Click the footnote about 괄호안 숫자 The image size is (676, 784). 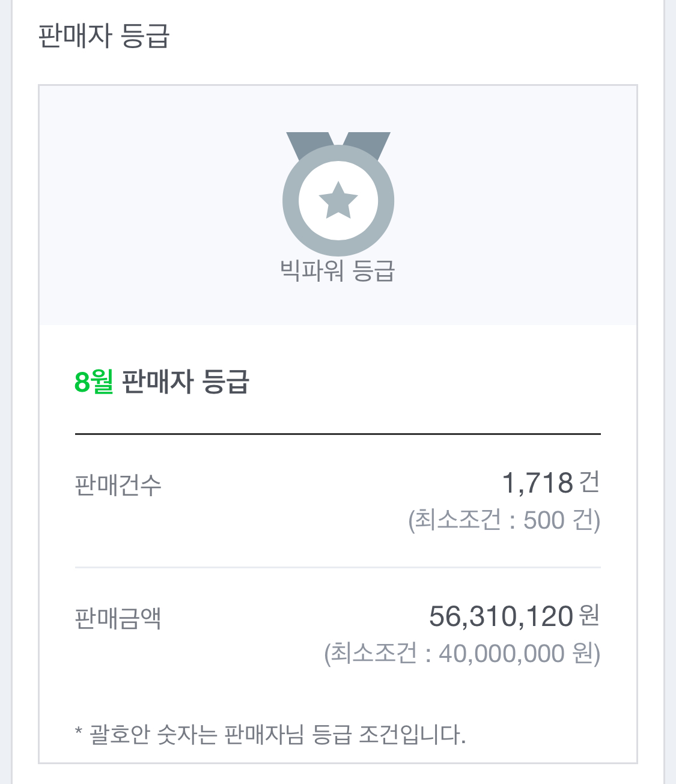tap(278, 734)
